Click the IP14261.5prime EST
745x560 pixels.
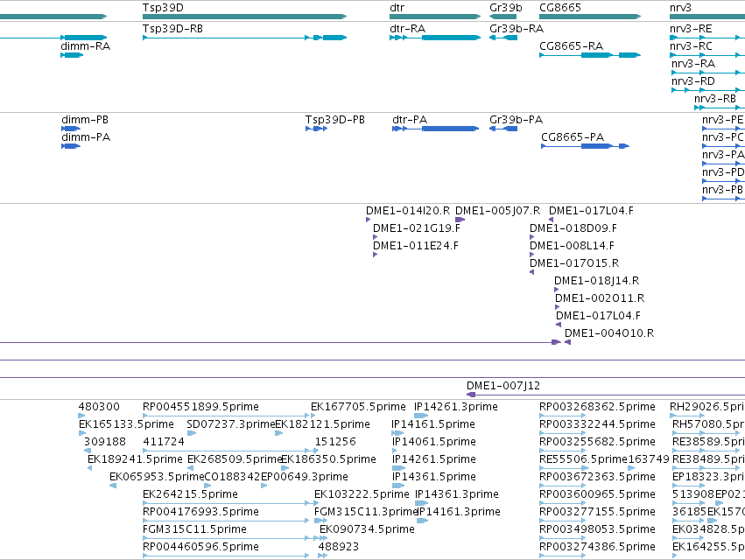pos(434,459)
